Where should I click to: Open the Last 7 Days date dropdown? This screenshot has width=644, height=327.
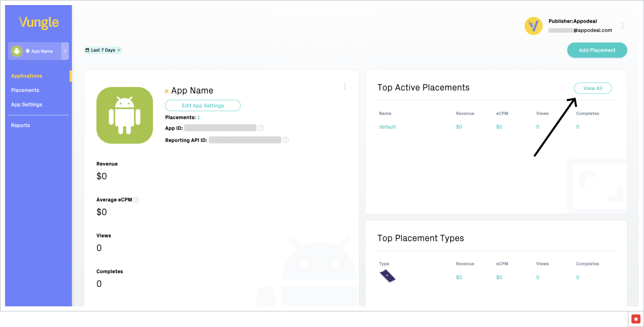[x=103, y=50]
